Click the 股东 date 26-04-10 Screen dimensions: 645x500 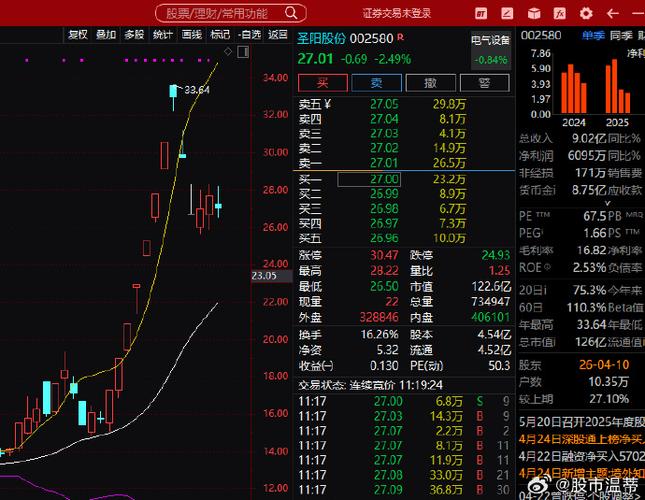604,364
